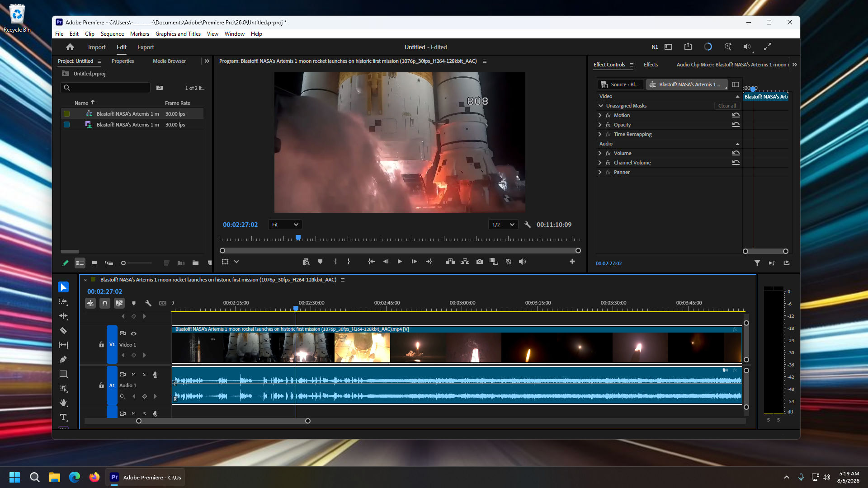This screenshot has height=488, width=868.
Task: Solo the Audio 1 track
Action: (x=144, y=375)
